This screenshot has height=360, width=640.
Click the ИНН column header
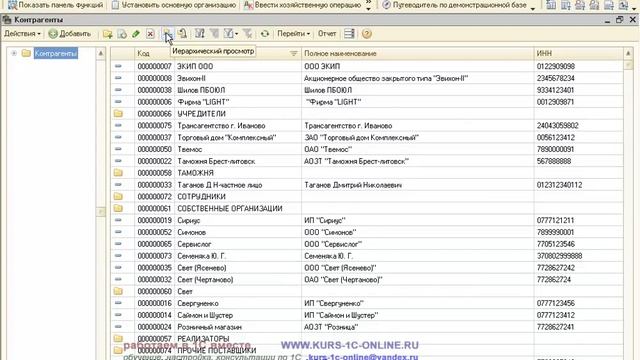578,53
